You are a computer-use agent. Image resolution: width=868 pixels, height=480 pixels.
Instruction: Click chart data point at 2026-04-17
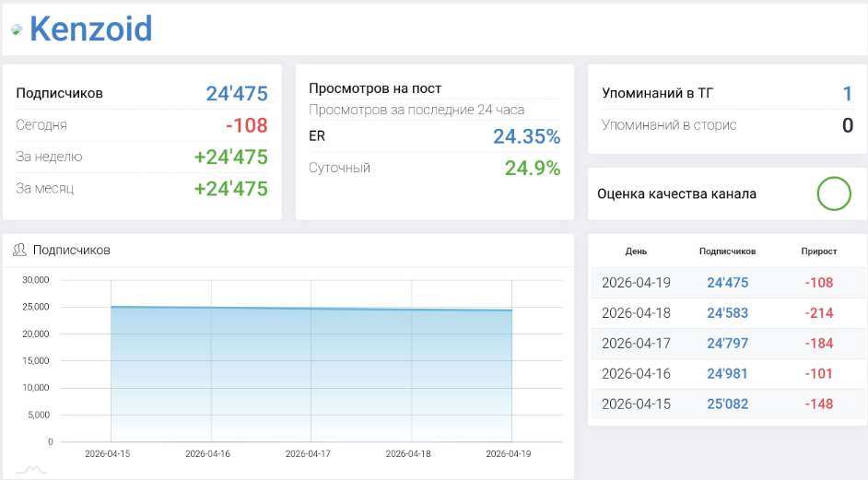tap(311, 309)
